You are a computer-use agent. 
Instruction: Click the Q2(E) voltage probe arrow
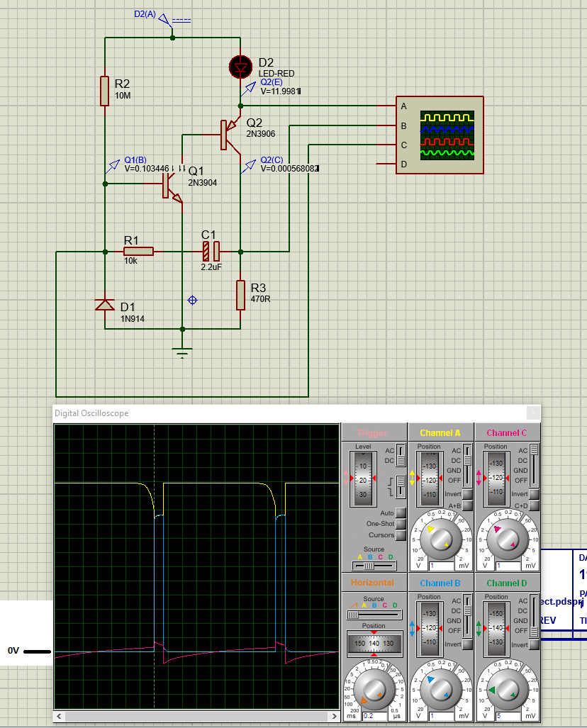point(250,88)
